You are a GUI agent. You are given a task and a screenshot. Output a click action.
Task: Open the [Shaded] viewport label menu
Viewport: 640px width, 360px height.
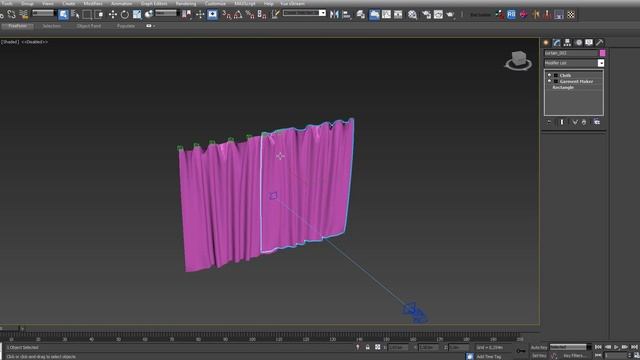point(10,42)
